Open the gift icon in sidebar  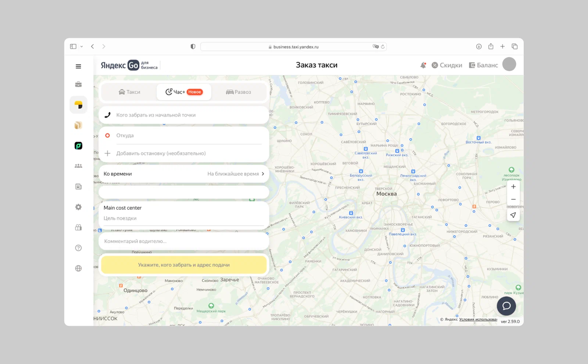[78, 227]
